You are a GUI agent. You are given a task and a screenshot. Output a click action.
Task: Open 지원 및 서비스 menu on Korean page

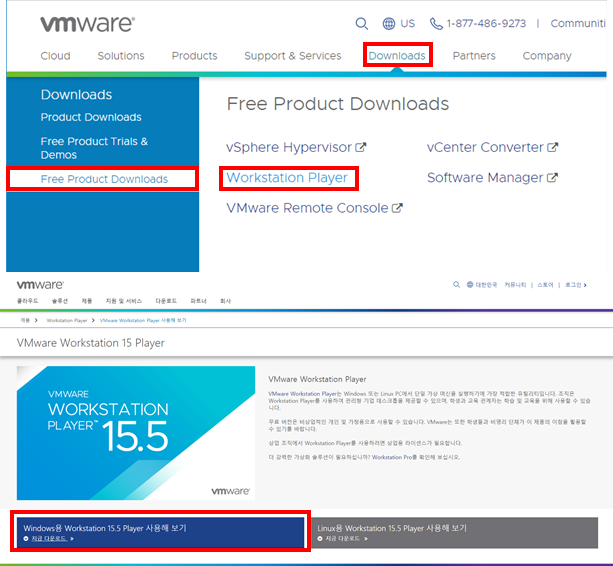click(x=124, y=301)
